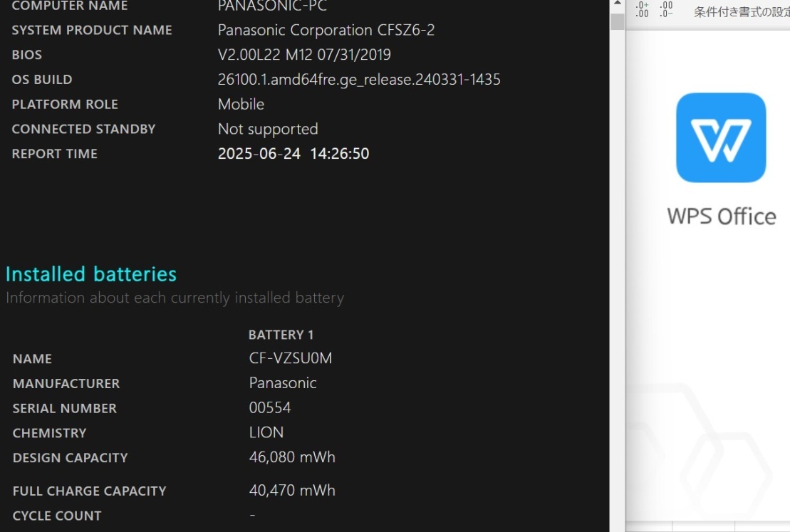Click the 'DESIGN CAPACITY' label
The width and height of the screenshot is (790, 532).
[x=70, y=458]
